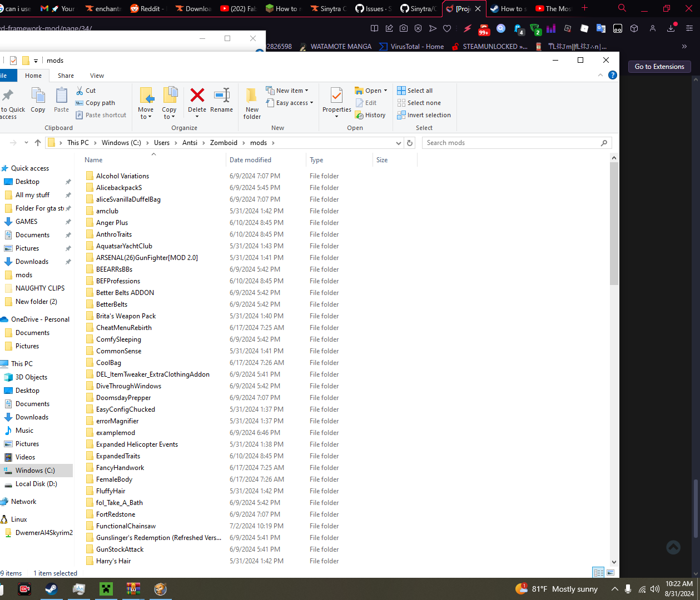Go up one folder level
The image size is (700, 600).
[x=38, y=143]
